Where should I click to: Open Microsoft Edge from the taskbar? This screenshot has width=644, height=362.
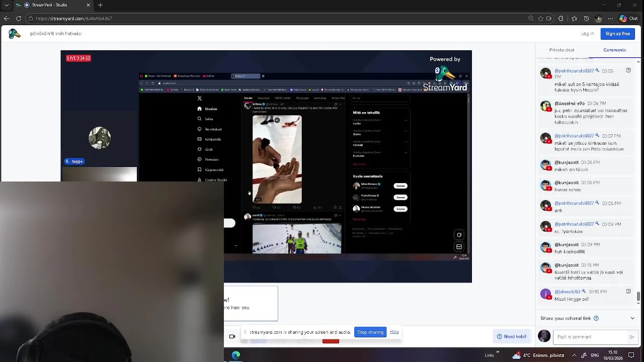click(x=236, y=355)
